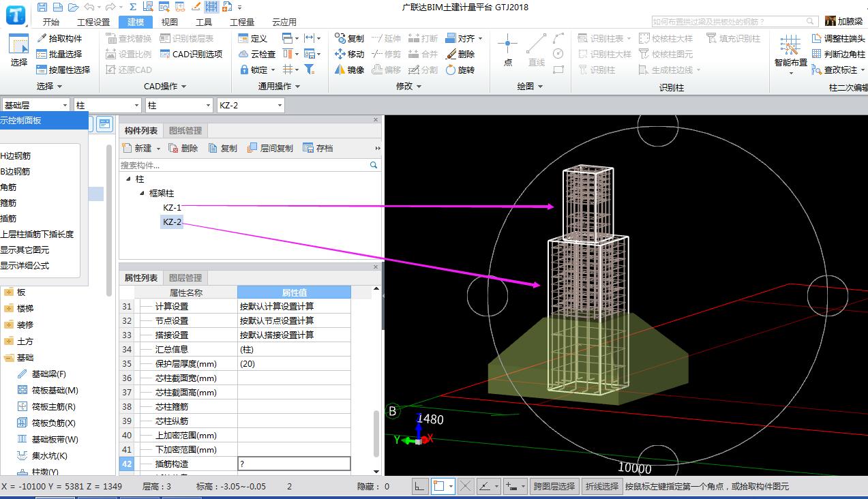Click the 拾取构件 pick component tool
868x499 pixels.
click(x=59, y=38)
